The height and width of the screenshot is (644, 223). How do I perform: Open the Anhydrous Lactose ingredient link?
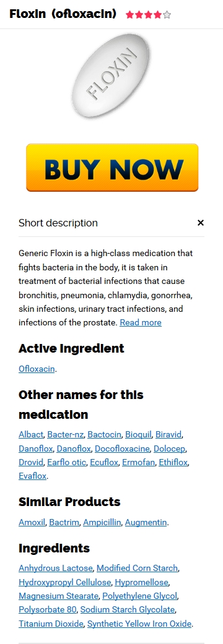56,569
